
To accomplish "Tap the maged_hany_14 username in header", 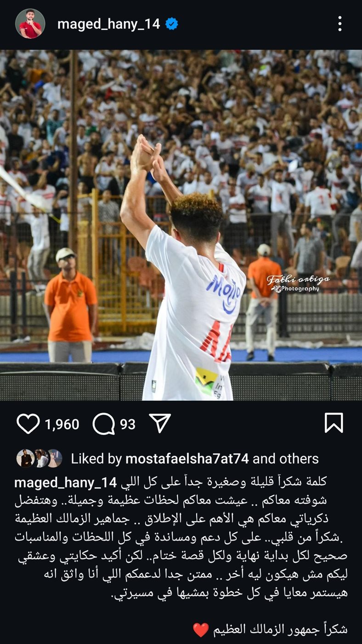I will (x=108, y=24).
